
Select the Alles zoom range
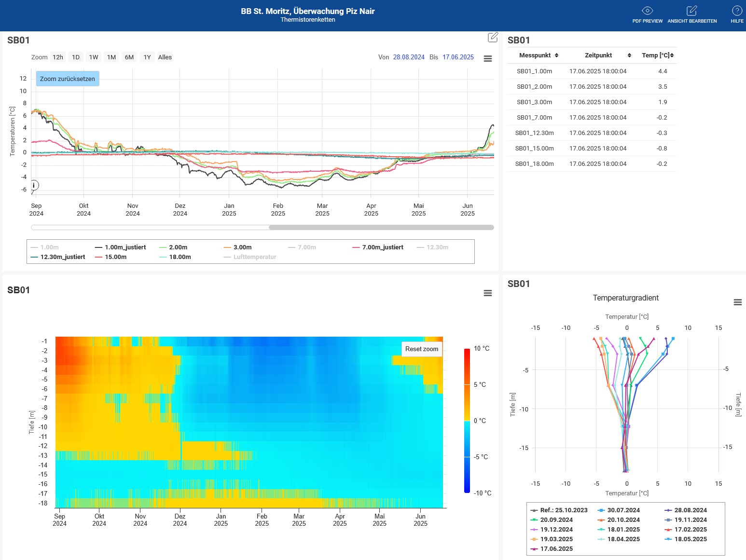pos(165,57)
